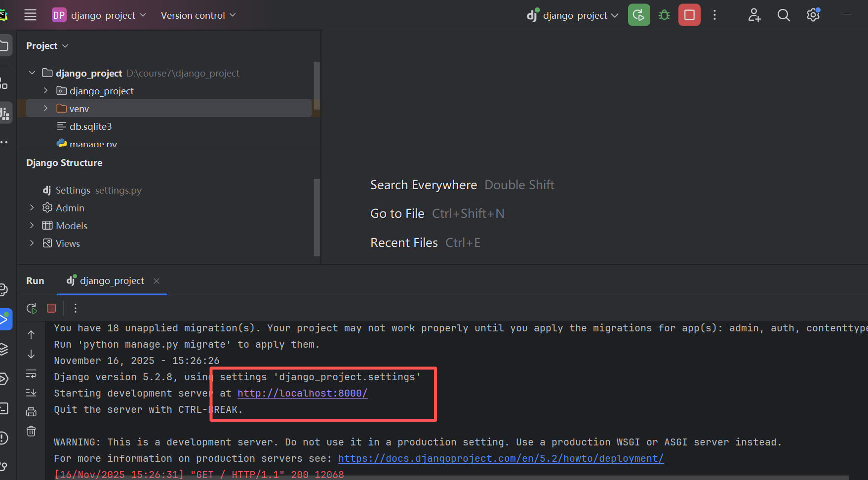Viewport: 868px width, 480px height.
Task: Open Run toolbar more options
Action: tap(75, 308)
